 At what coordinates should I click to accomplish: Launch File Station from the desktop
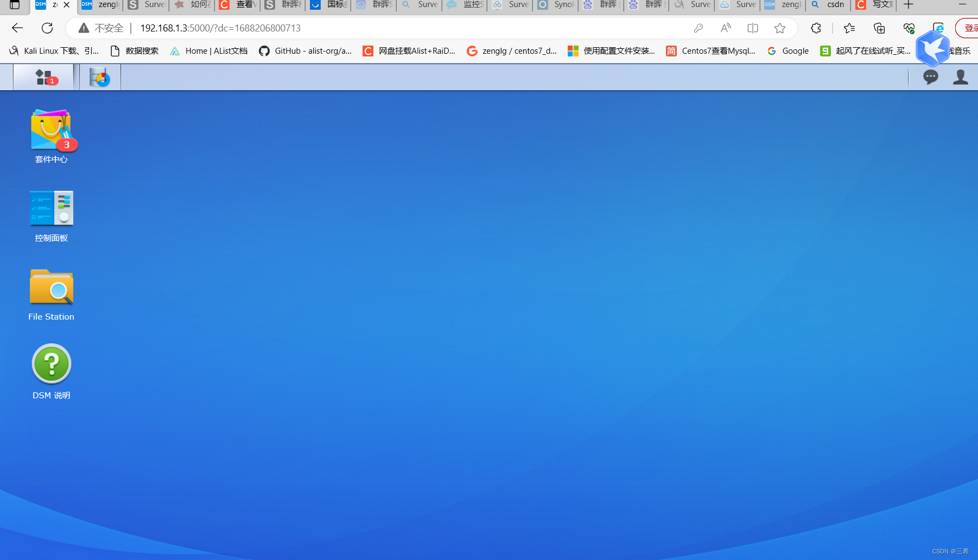pyautogui.click(x=52, y=295)
